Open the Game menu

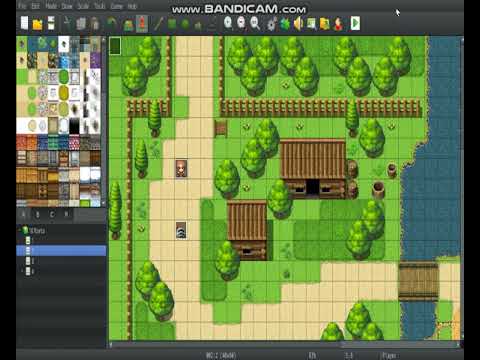pyautogui.click(x=116, y=6)
